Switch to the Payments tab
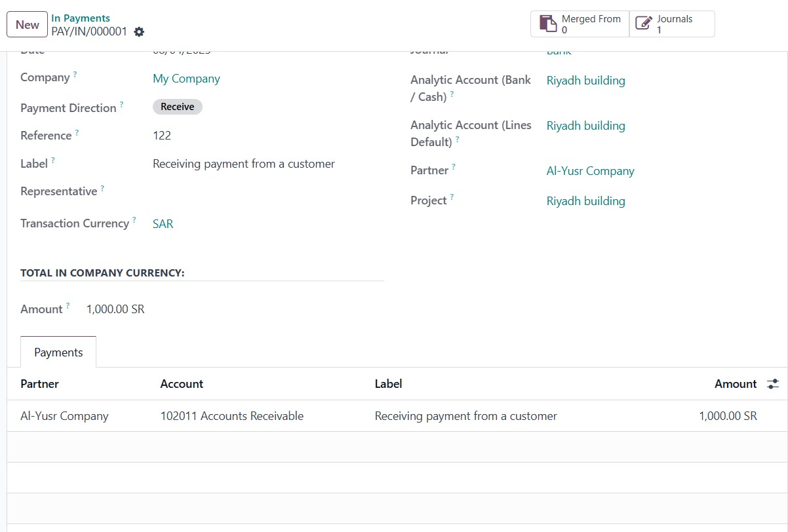Screen dimensions: 788x532 [58, 352]
